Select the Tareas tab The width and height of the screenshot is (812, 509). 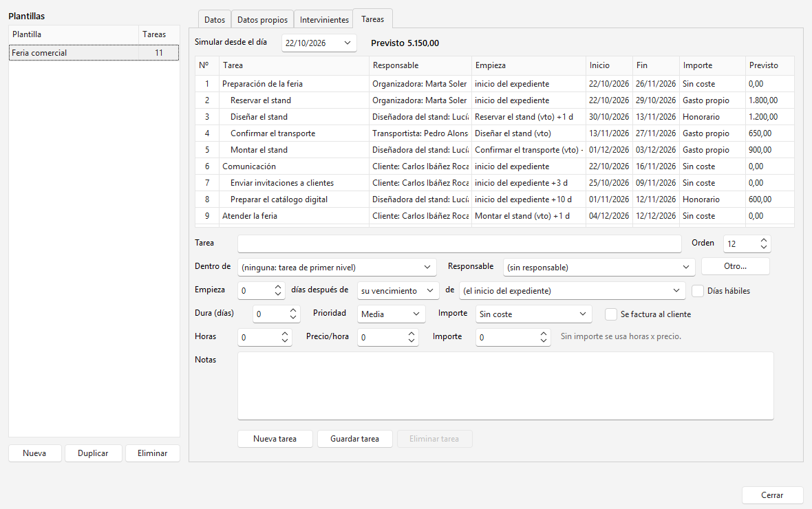(x=373, y=19)
